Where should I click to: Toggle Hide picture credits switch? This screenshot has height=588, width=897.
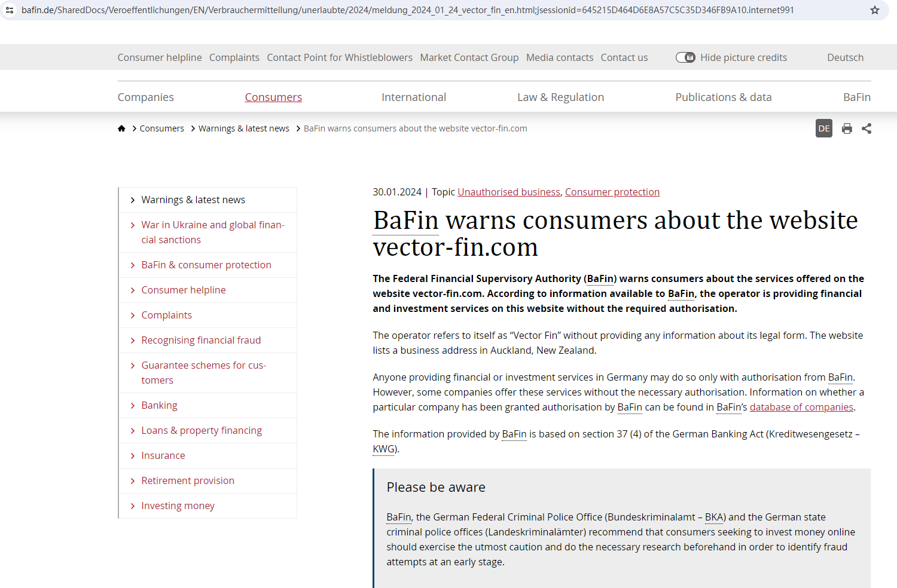[x=685, y=57]
